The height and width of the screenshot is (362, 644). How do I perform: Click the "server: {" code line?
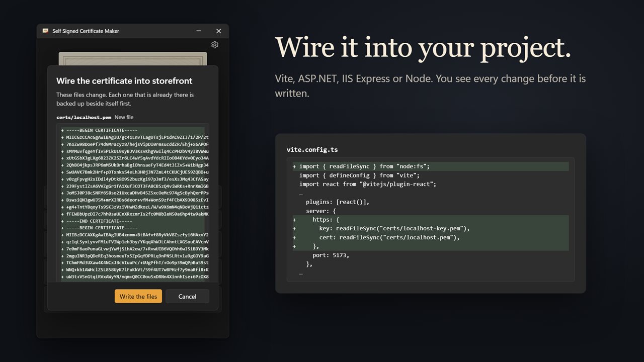[430, 211]
